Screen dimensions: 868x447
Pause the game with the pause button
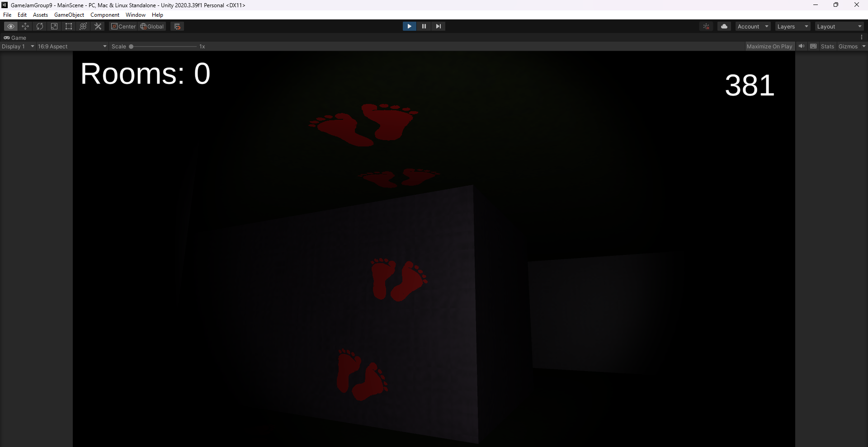424,26
